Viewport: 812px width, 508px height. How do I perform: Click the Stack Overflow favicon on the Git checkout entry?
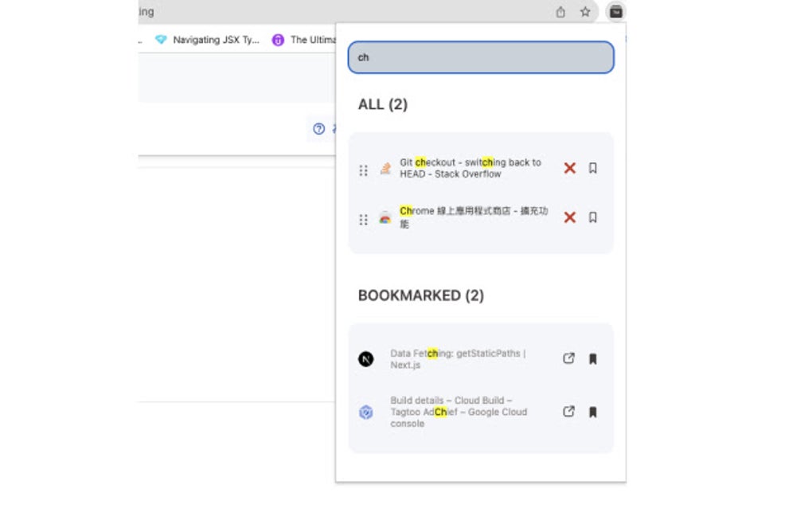pos(385,168)
